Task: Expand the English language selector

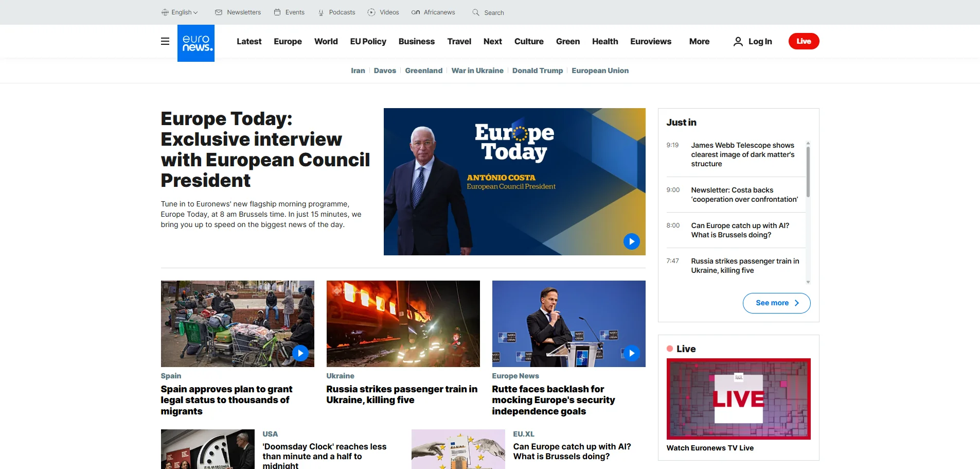Action: coord(180,12)
